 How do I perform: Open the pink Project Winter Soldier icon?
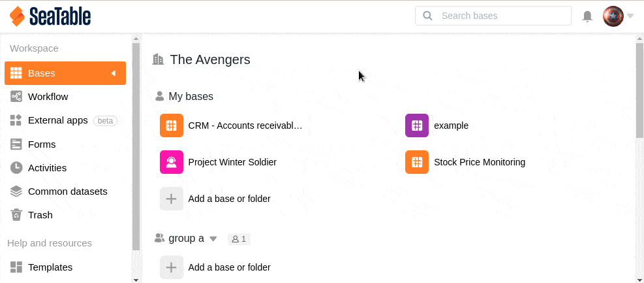pos(172,162)
